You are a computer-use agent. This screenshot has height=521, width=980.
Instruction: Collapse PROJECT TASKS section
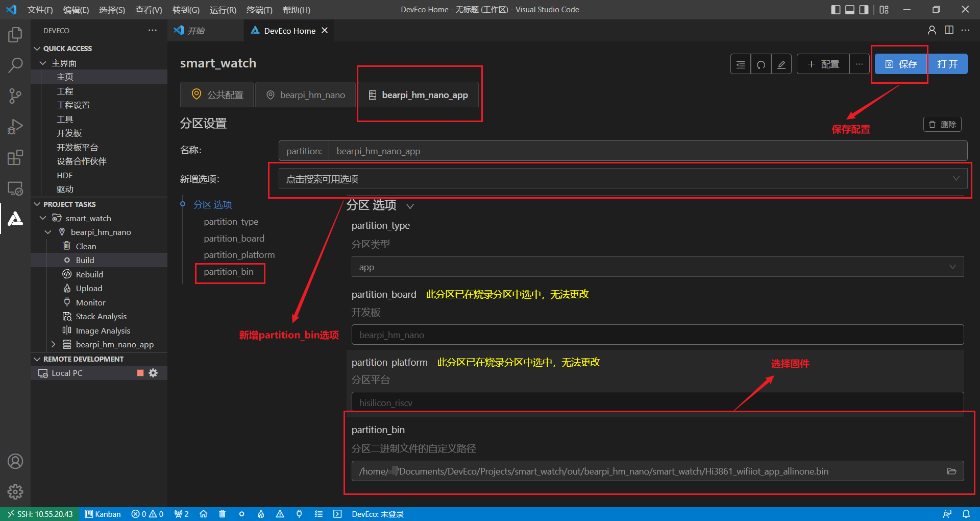tap(37, 204)
